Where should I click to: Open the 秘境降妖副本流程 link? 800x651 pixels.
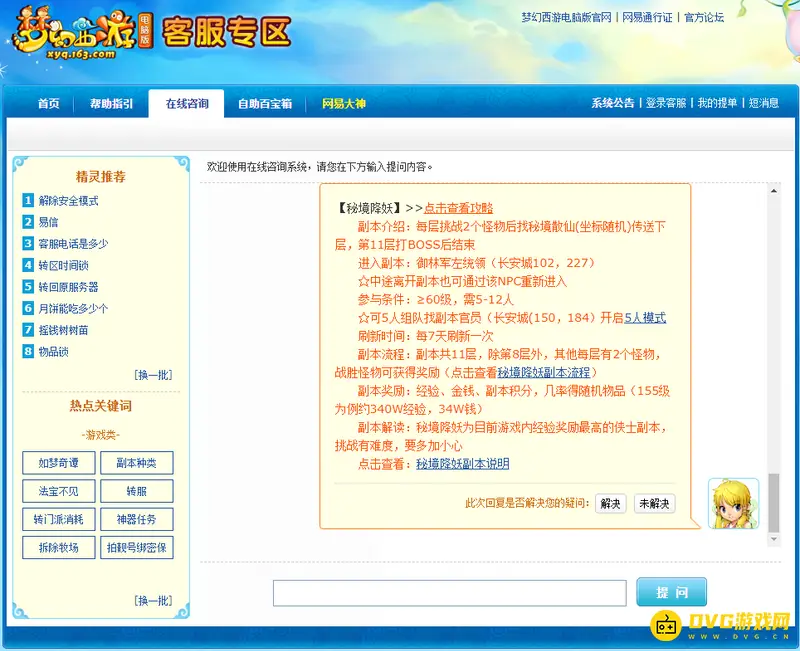[544, 372]
